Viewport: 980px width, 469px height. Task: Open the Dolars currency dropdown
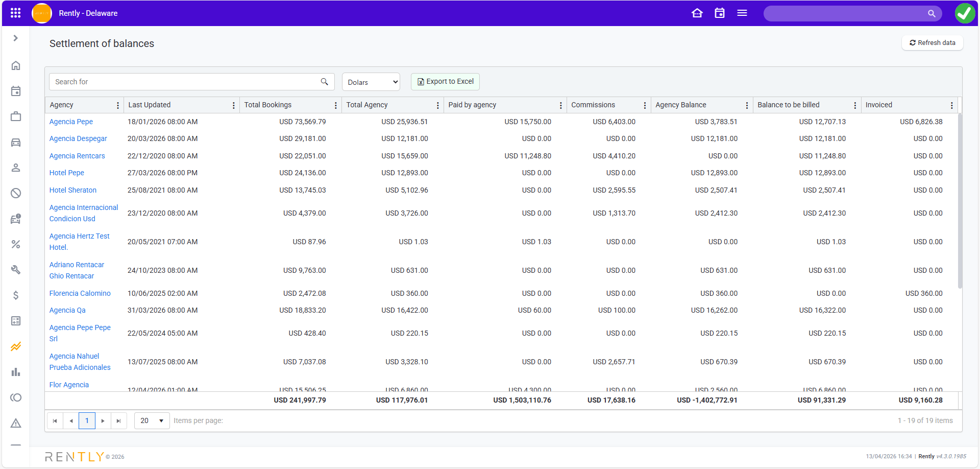pyautogui.click(x=371, y=82)
